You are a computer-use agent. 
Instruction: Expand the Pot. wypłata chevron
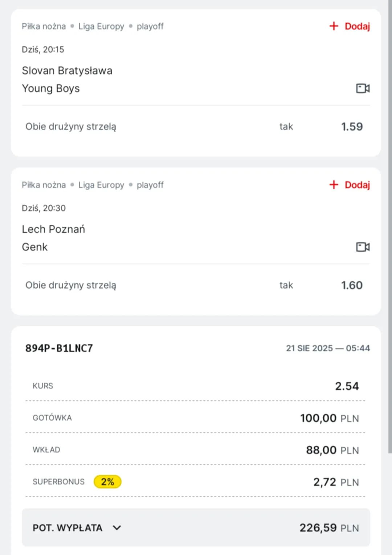coord(117,528)
